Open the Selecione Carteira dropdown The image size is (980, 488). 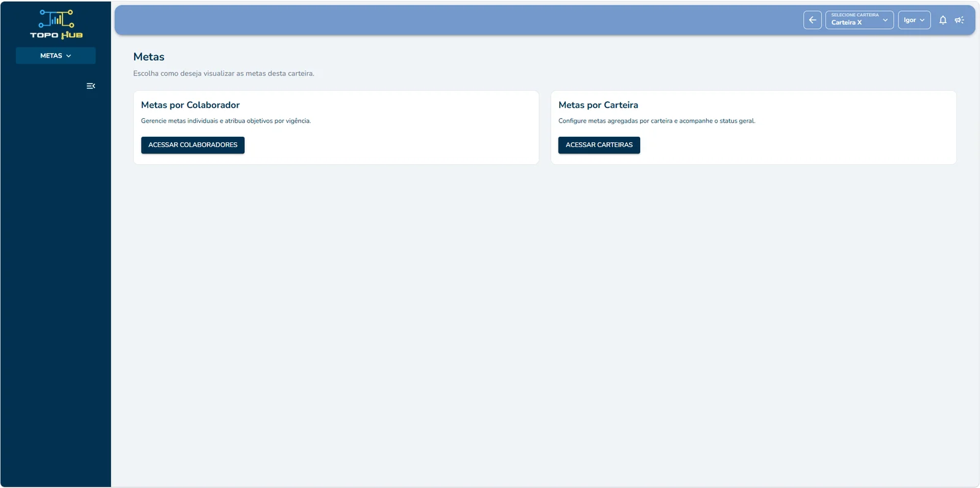pyautogui.click(x=859, y=20)
